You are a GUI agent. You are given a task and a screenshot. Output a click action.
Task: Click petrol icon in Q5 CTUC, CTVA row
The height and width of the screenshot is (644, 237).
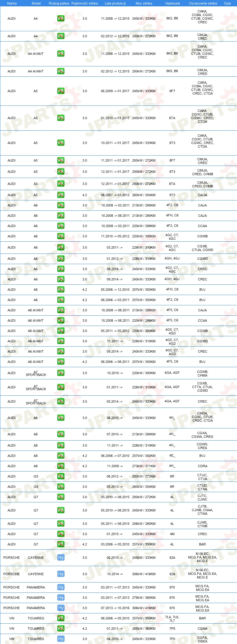[x=61, y=476]
